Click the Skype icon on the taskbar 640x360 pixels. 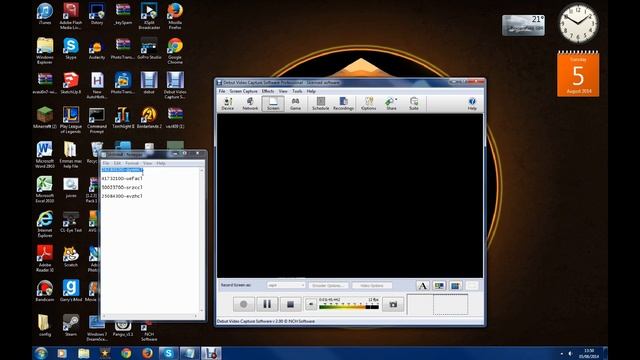(x=168, y=353)
